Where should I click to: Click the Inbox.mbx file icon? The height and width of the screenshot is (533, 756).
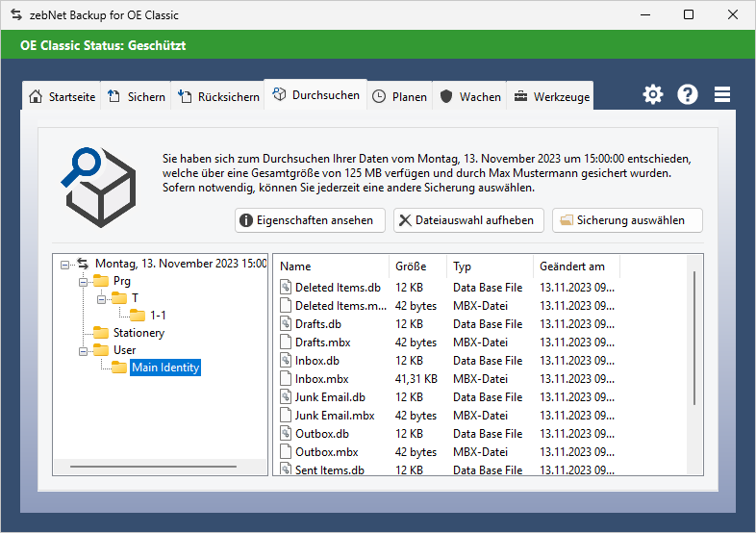[x=286, y=379]
